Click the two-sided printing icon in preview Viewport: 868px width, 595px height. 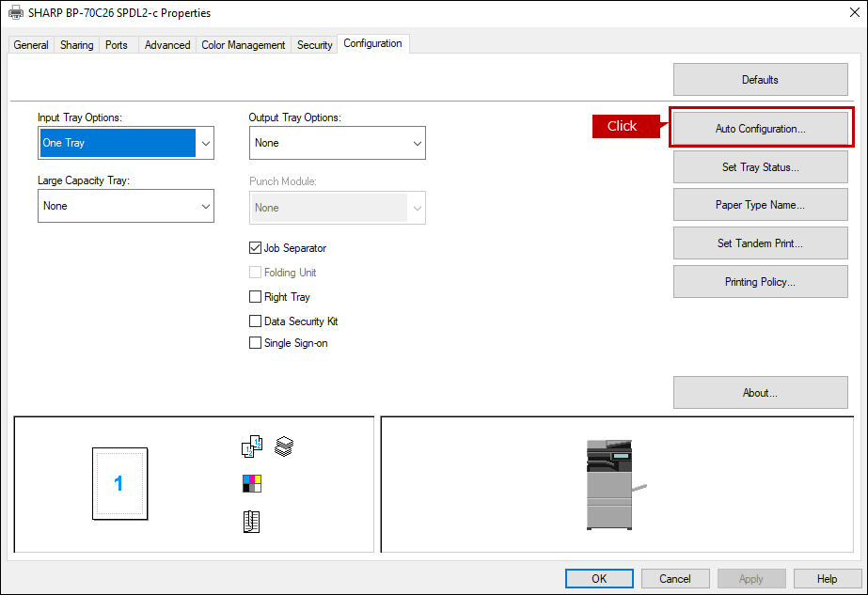pos(251,447)
